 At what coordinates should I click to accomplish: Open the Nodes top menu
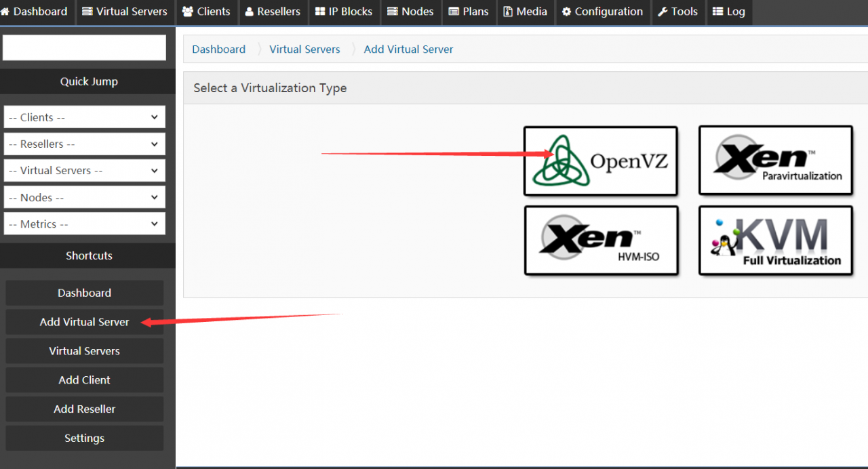pos(410,12)
